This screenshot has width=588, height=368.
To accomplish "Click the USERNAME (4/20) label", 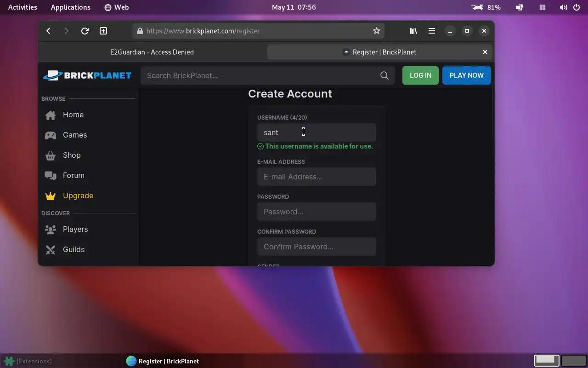I will point(282,118).
